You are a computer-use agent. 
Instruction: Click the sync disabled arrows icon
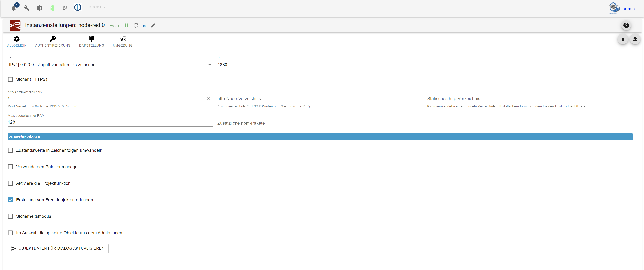65,8
